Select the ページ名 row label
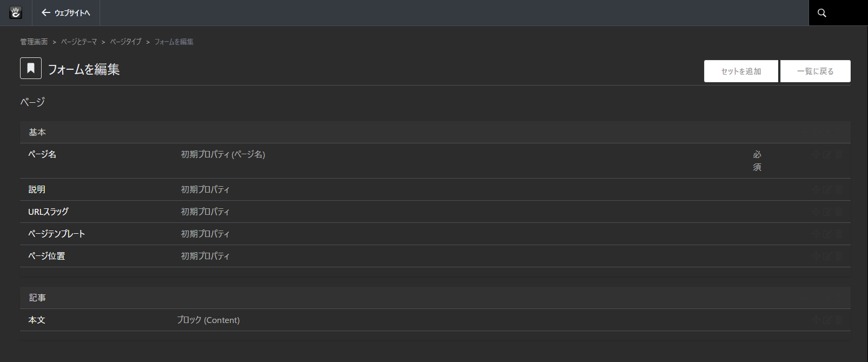Viewport: 868px width, 362px height. (x=42, y=154)
